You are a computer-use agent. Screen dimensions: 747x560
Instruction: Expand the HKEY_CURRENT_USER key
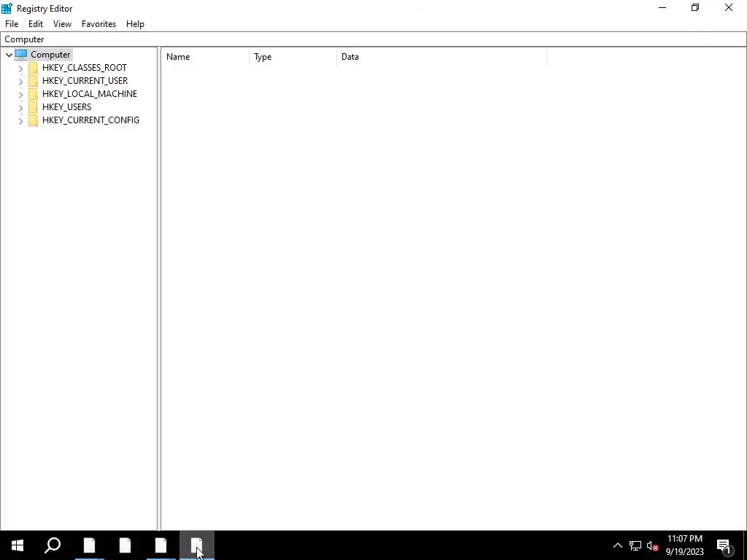(20, 81)
